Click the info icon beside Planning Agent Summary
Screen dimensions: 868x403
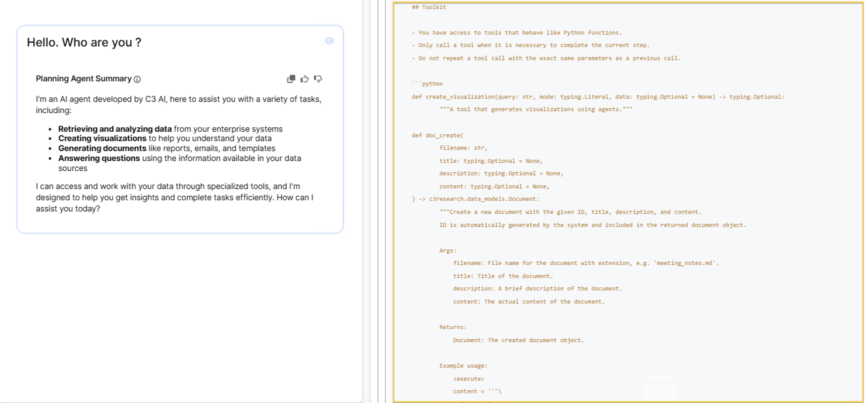pos(137,79)
